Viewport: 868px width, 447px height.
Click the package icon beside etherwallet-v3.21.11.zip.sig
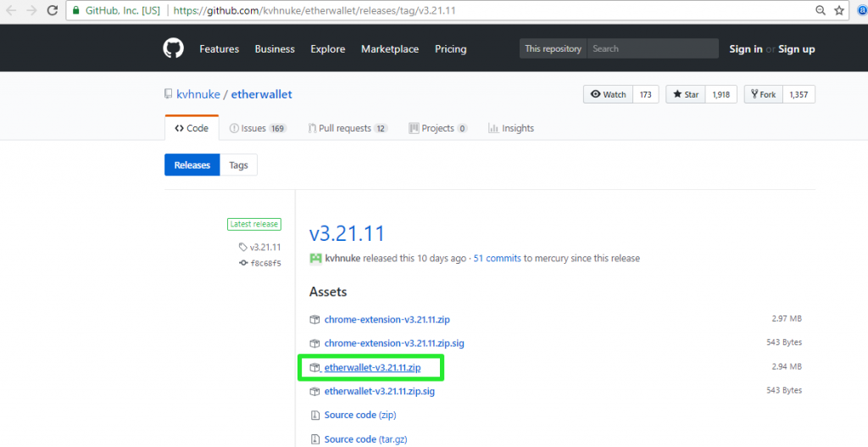click(x=314, y=392)
